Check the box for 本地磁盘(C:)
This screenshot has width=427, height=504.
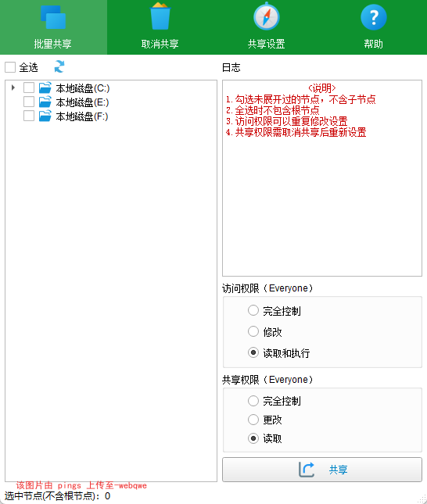[x=29, y=88]
